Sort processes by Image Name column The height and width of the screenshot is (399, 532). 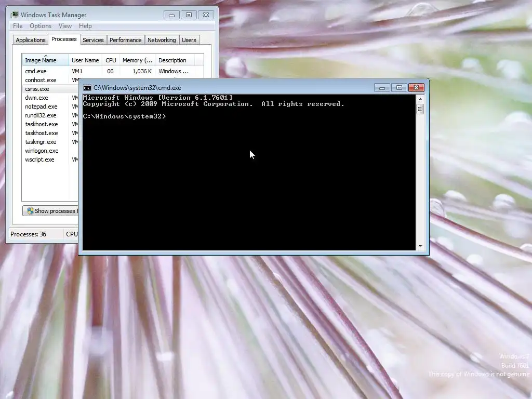click(x=45, y=60)
